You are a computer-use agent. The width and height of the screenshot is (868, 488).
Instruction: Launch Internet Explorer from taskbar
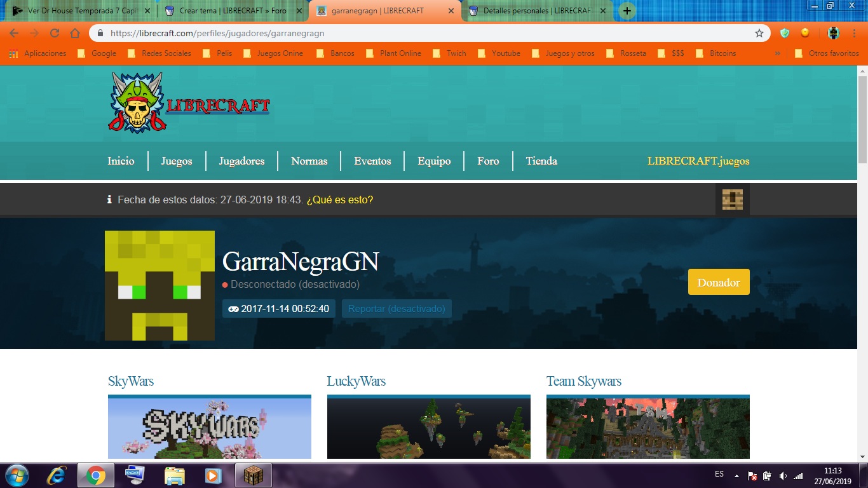pyautogui.click(x=57, y=475)
